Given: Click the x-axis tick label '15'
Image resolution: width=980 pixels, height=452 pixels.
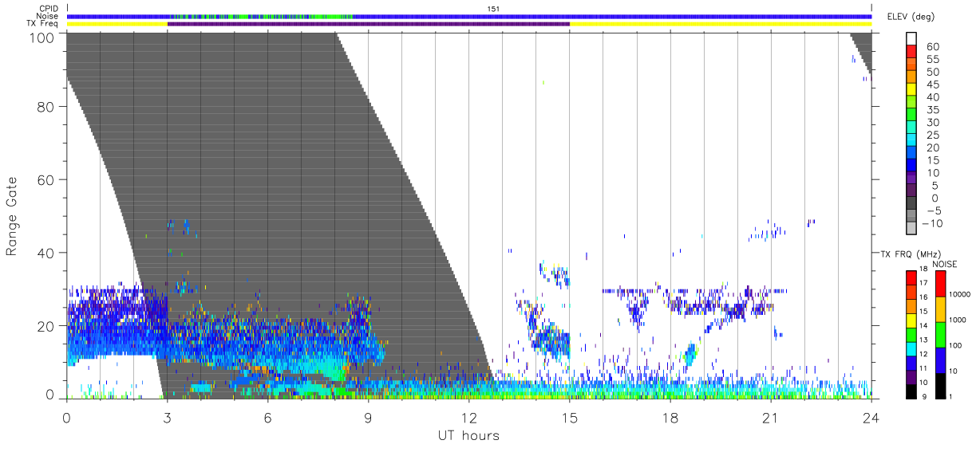Looking at the screenshot, I should point(569,418).
